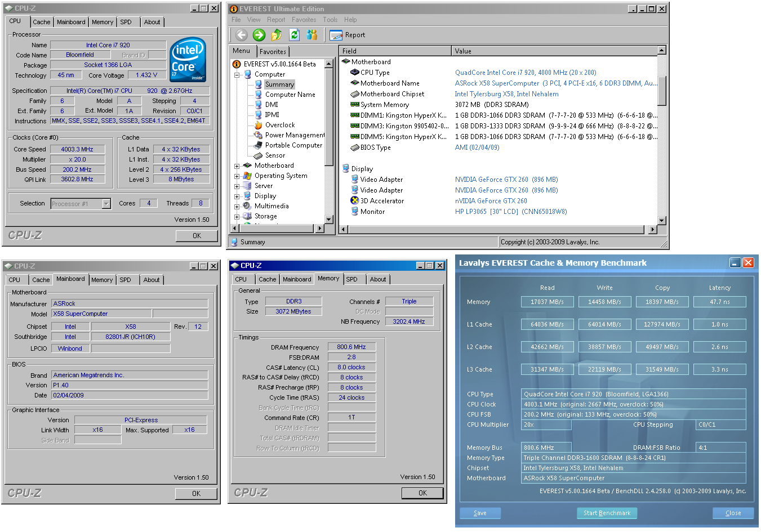Image resolution: width=761 pixels, height=532 pixels.
Task: Click the horizontal scrollbar under the EVEREST Value pane
Action: click(499, 229)
